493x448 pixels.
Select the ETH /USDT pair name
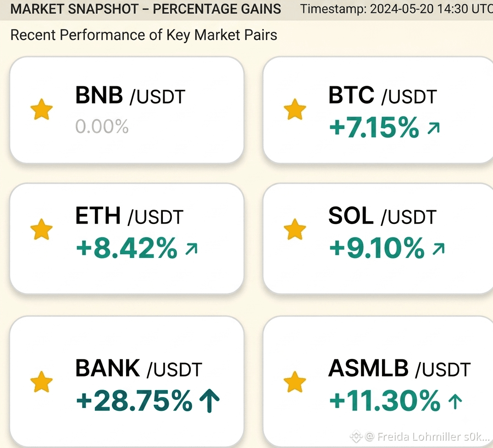tap(129, 216)
